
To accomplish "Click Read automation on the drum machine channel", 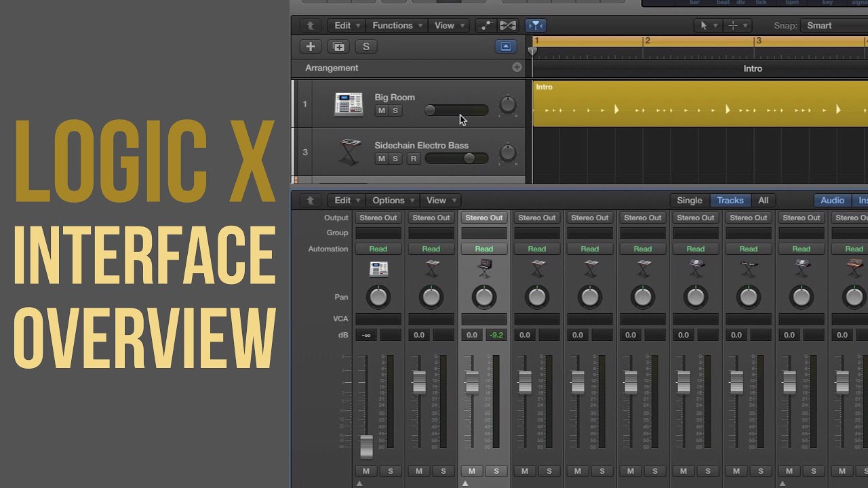I will [x=378, y=249].
